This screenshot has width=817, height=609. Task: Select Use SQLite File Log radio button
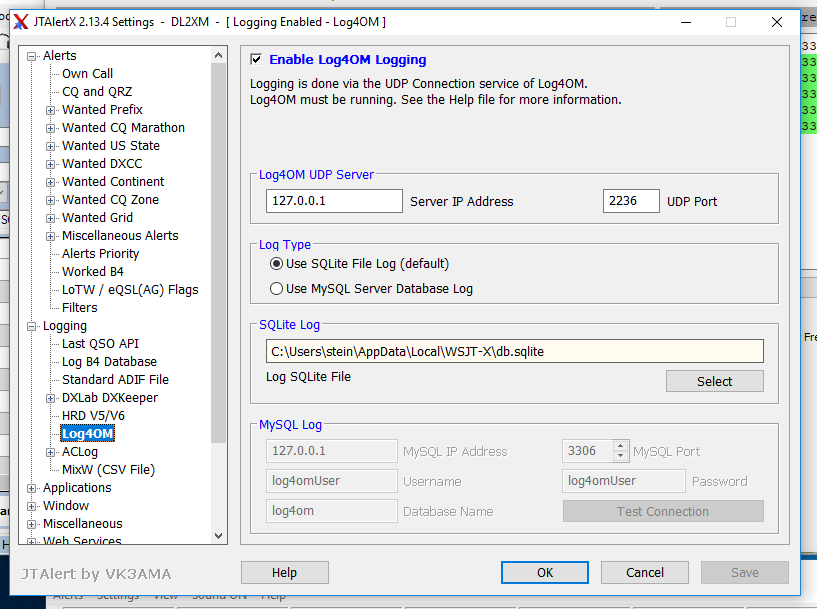pyautogui.click(x=276, y=264)
